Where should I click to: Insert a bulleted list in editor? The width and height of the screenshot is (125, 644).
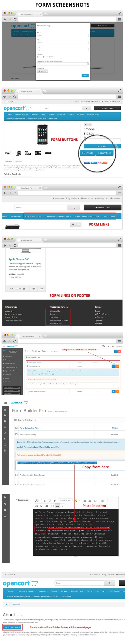(84, 501)
